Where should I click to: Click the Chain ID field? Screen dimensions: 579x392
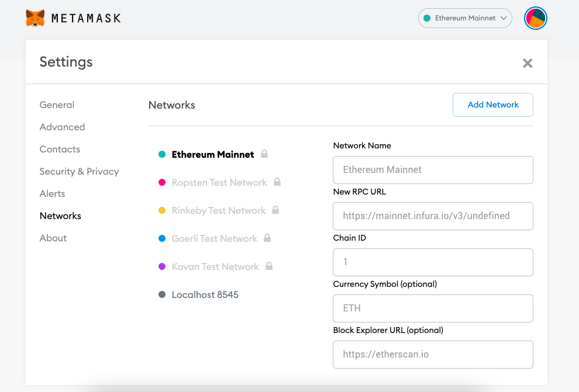click(x=433, y=262)
